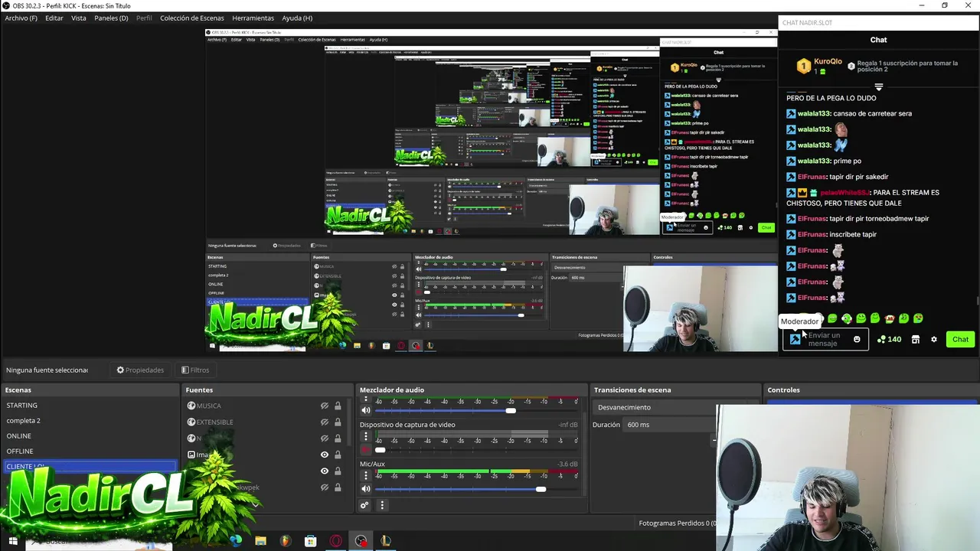Screen dimensions: 980x551
Task: Click walala133 on 'cansao de carretear' message
Action: click(x=814, y=113)
